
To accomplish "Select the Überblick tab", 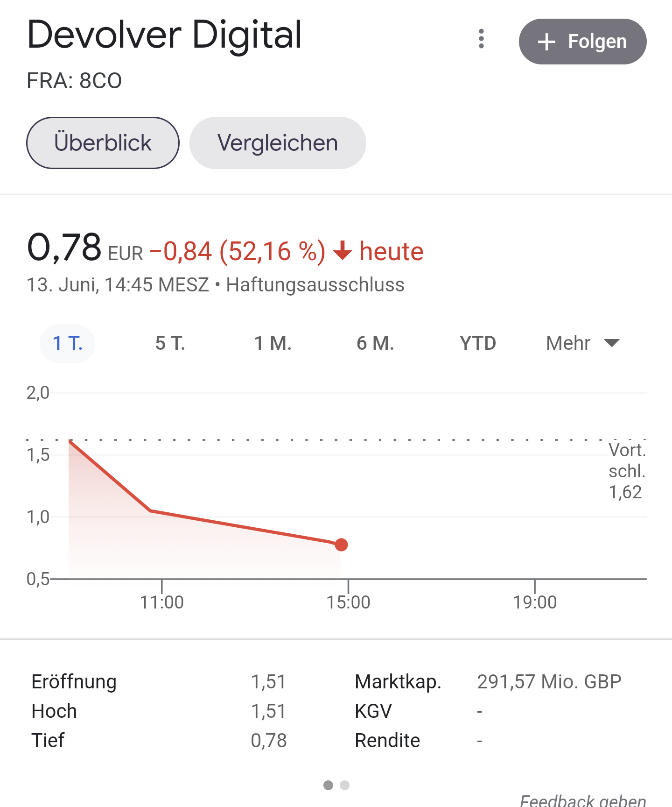I will (x=103, y=143).
